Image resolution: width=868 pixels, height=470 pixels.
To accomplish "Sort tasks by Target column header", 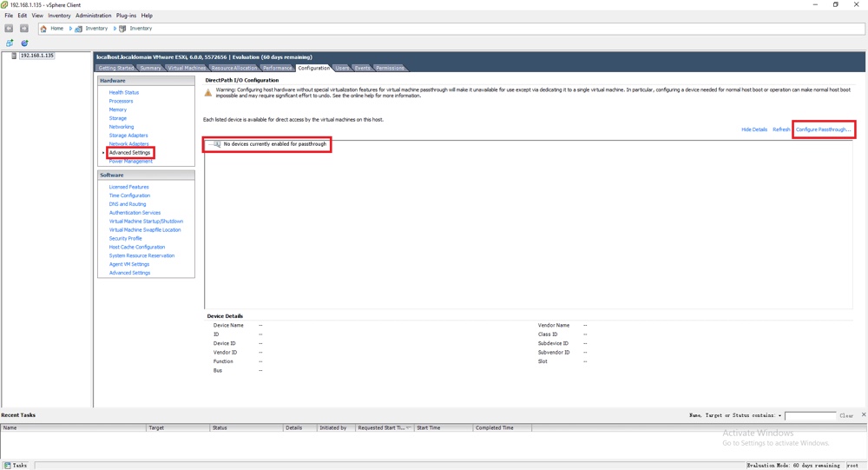I will 178,428.
